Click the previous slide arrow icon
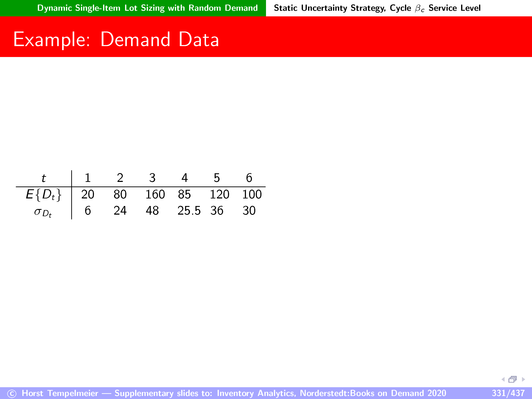This screenshot has width=532, height=399. (x=503, y=379)
